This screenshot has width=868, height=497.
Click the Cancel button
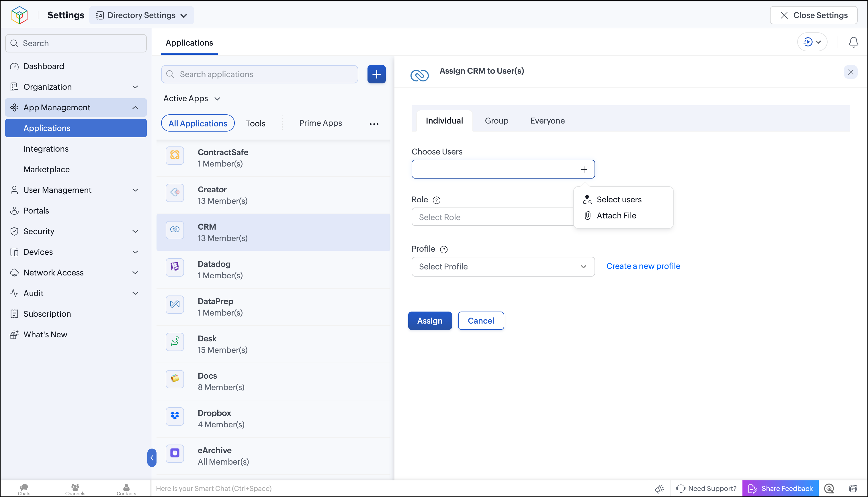pyautogui.click(x=481, y=320)
